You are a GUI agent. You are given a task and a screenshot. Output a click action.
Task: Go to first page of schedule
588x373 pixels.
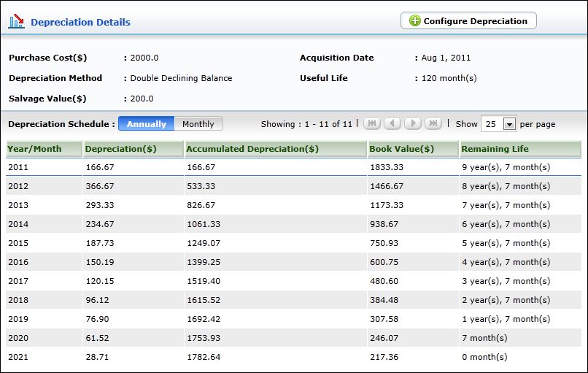pyautogui.click(x=372, y=124)
